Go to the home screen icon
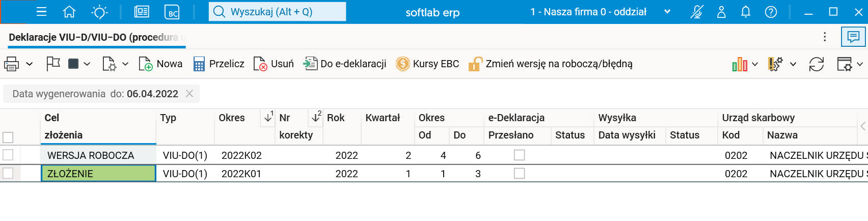Screen dimensions: 868x221 (x=69, y=12)
